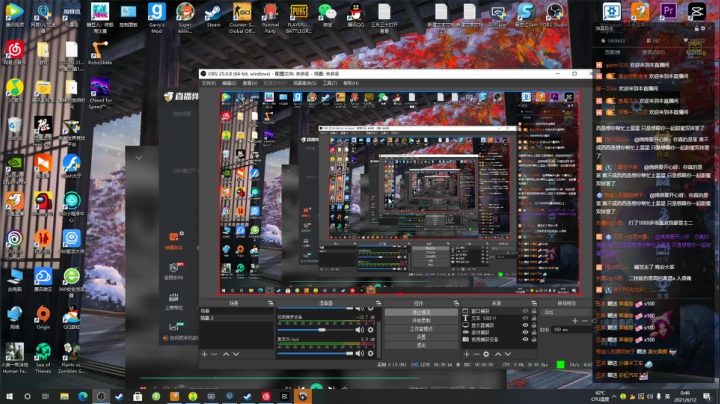The image size is (720, 404).
Task: Open File Explorer from the taskbar
Action: coord(64,396)
